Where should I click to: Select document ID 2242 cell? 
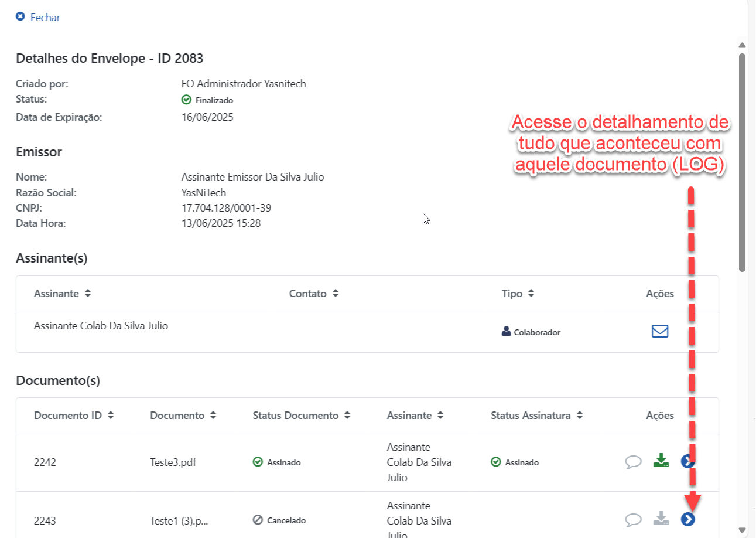(x=45, y=462)
